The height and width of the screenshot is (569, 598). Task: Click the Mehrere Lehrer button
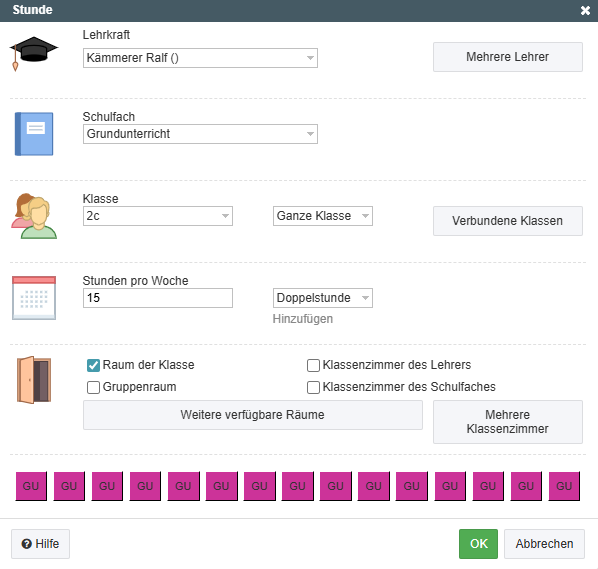point(508,57)
